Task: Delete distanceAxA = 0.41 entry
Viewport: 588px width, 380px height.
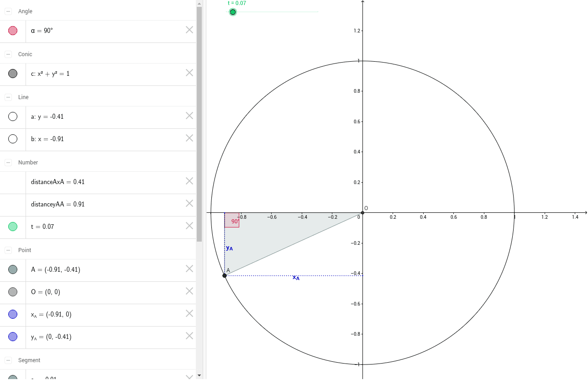Action: tap(189, 181)
